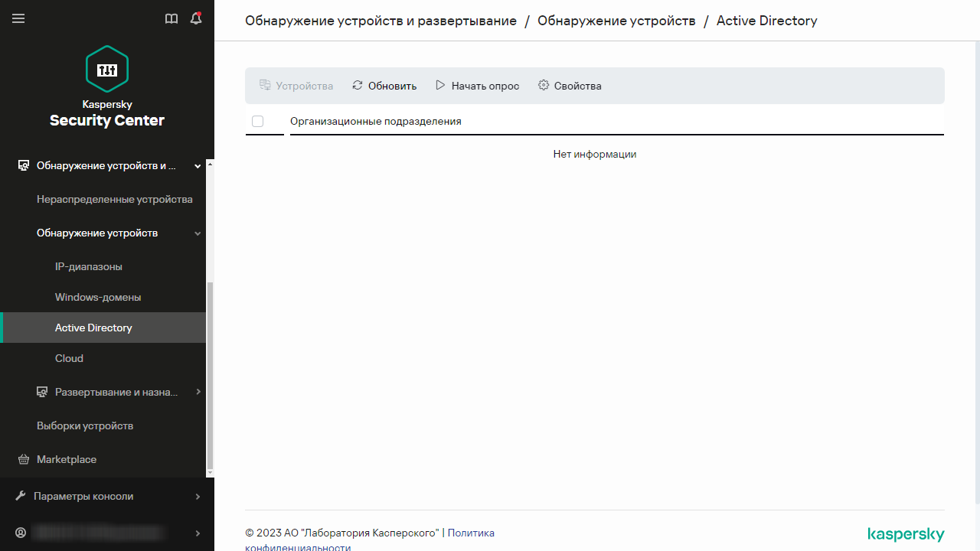The height and width of the screenshot is (551, 980).
Task: Open the user account menu
Action: (x=107, y=533)
